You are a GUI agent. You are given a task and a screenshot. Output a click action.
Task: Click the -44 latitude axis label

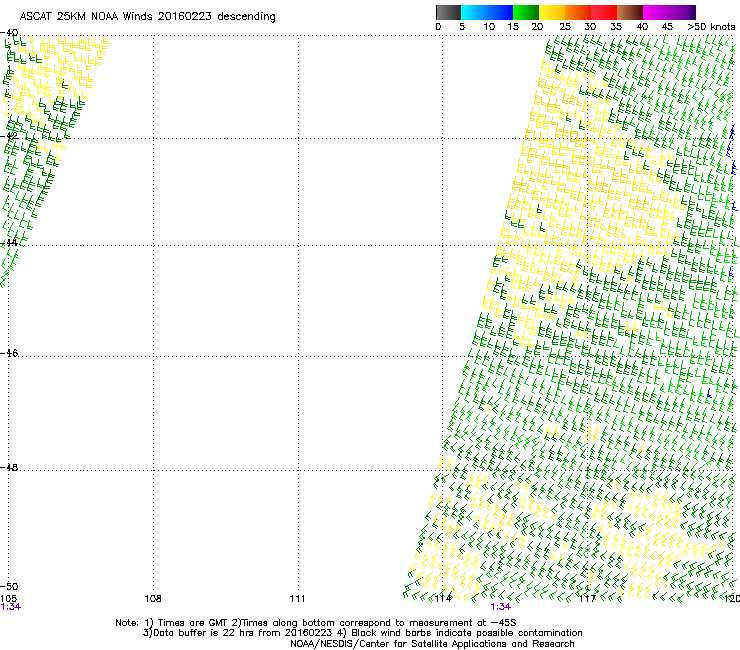pos(9,243)
